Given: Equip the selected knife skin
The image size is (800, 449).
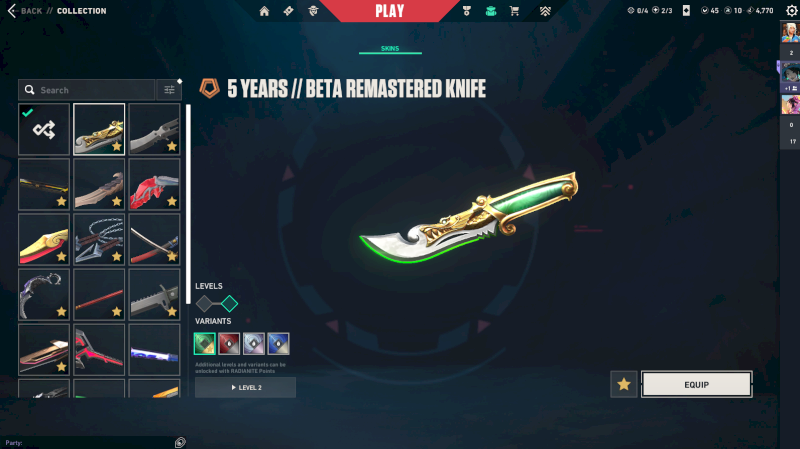Looking at the screenshot, I should (x=696, y=384).
